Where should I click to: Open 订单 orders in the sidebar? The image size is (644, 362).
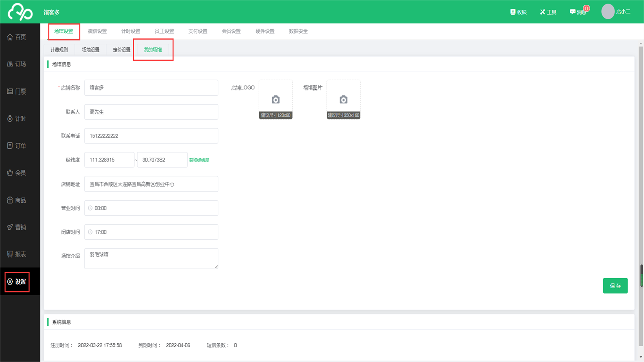(20, 146)
